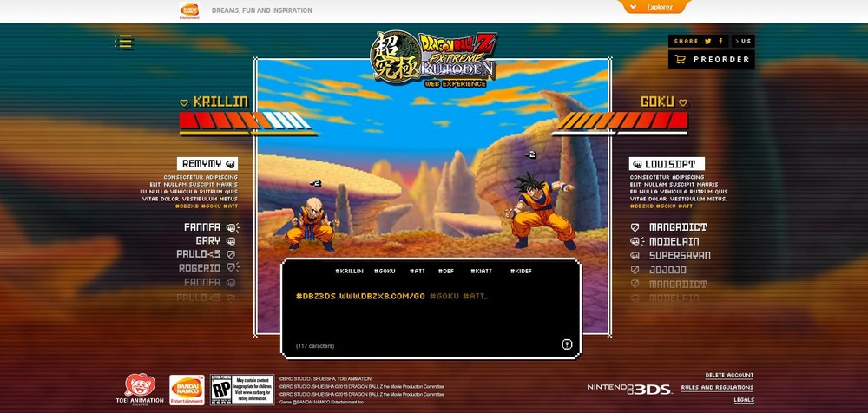Click Goku's health bar

[x=621, y=120]
